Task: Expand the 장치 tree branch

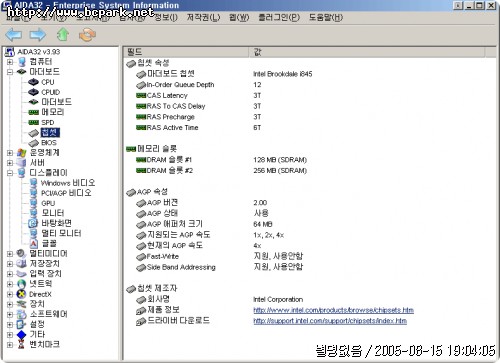Action: click(x=10, y=304)
